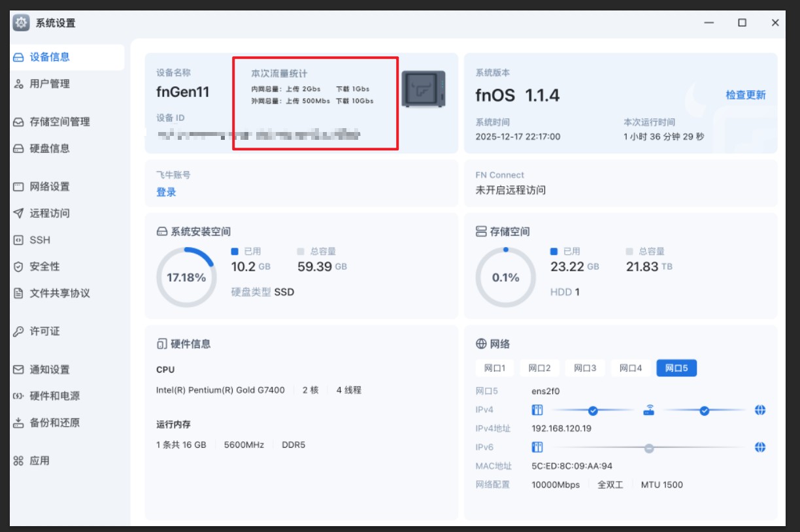Switch to the 网口1 tab
This screenshot has width=800, height=532.
coord(494,368)
